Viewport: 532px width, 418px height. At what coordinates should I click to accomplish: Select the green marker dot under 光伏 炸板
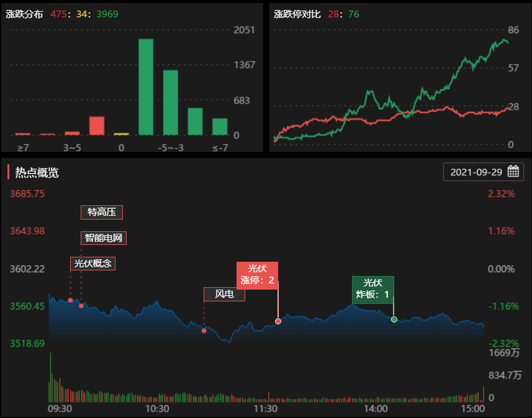tap(394, 319)
